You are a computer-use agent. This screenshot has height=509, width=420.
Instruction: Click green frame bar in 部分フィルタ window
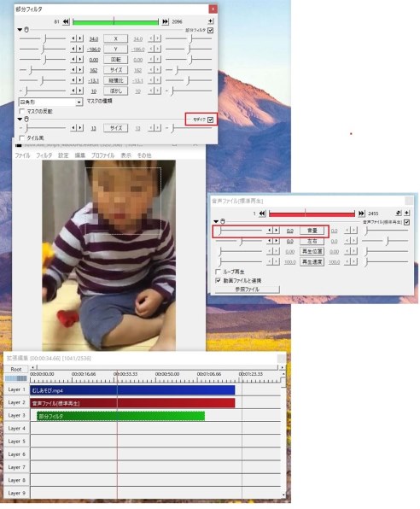[x=115, y=22]
